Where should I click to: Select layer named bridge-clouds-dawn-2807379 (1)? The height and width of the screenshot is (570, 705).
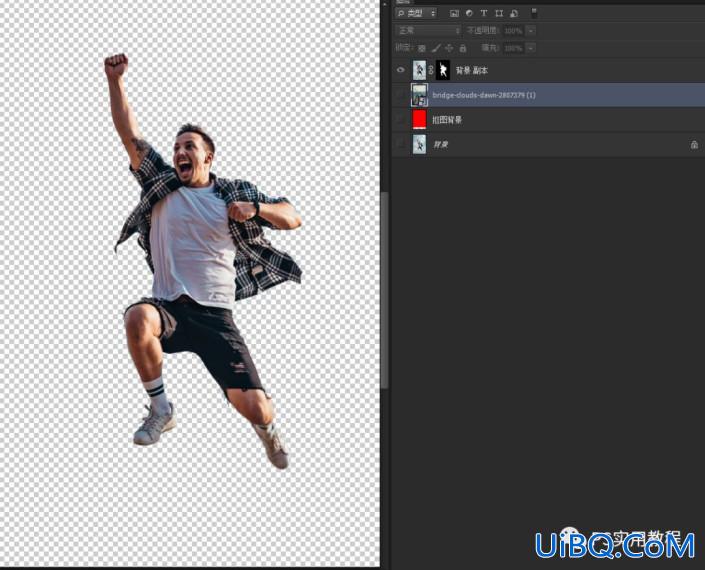[484, 95]
